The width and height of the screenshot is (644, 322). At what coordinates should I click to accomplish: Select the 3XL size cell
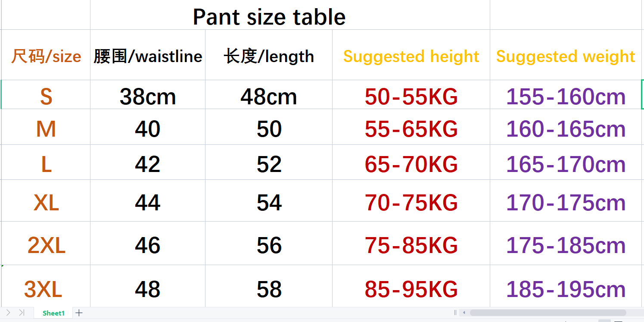tap(43, 289)
